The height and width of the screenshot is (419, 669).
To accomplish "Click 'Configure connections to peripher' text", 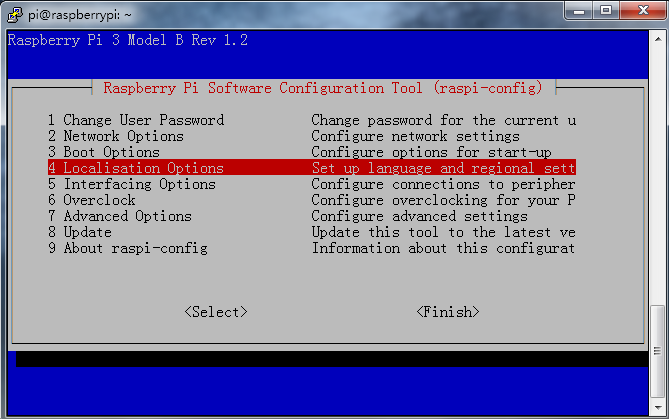I will click(x=444, y=184).
